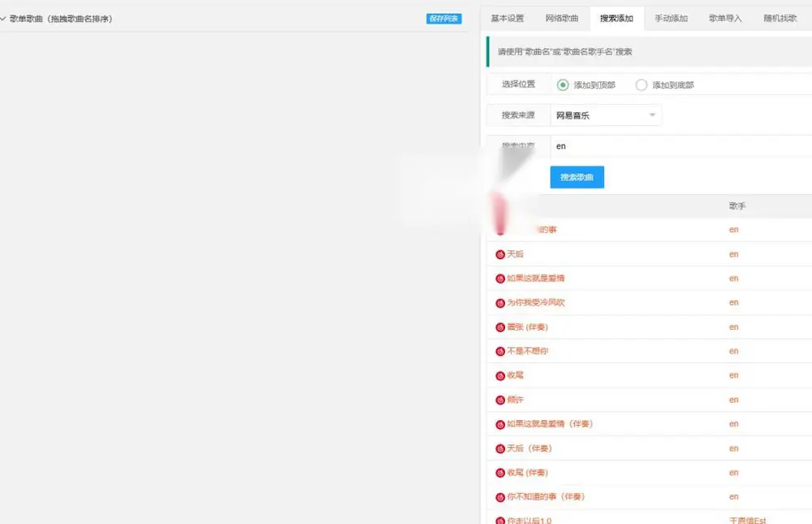Screen dimensions: 812x524
Task: Click NetEase icon beside 天后 song
Action: (x=500, y=254)
